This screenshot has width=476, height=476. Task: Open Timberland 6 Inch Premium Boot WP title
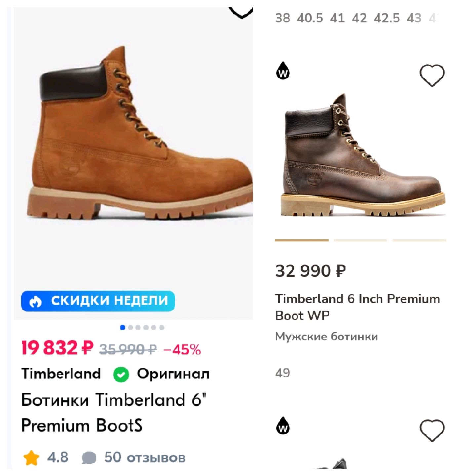(358, 307)
